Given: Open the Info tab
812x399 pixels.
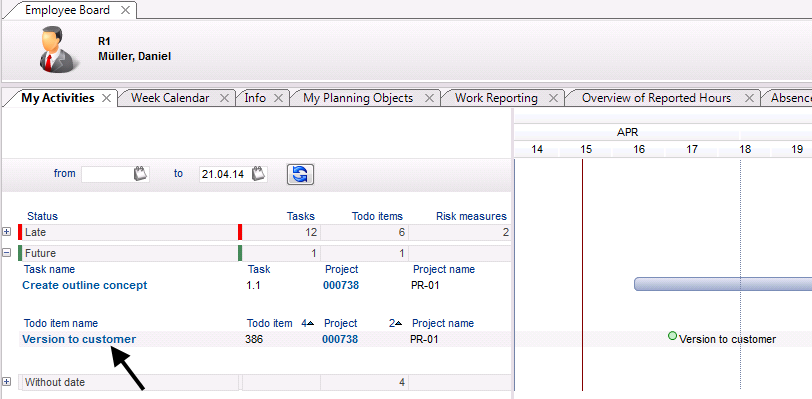Looking at the screenshot, I should 255,98.
